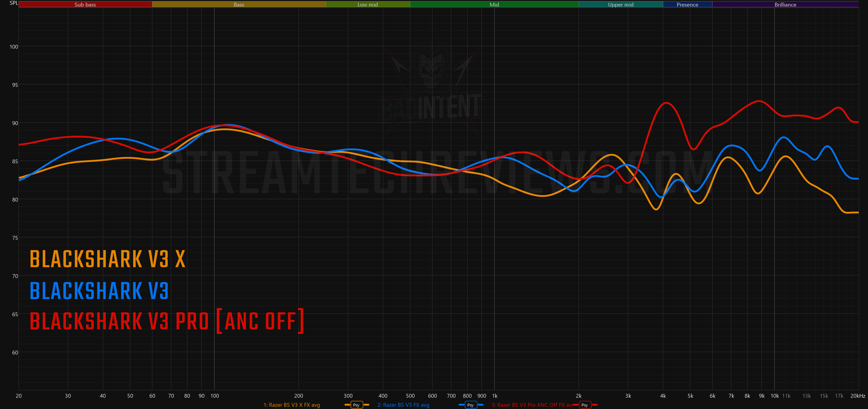Click the orange Psy smoothing box
The height and width of the screenshot is (409, 868).
(x=357, y=405)
